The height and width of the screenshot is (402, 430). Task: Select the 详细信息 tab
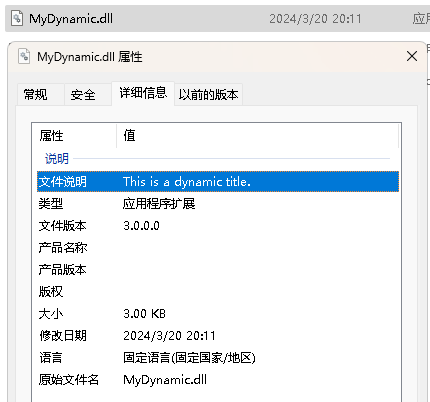143,93
